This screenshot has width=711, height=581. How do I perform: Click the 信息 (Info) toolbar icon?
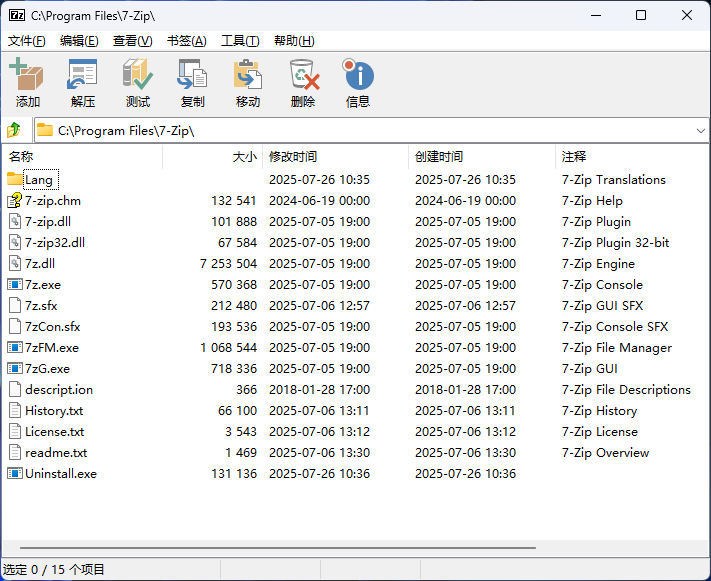tap(358, 74)
